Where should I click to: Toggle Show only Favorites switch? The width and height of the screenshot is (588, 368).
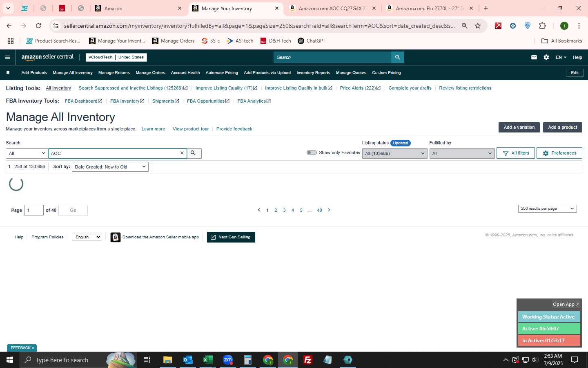pos(312,153)
